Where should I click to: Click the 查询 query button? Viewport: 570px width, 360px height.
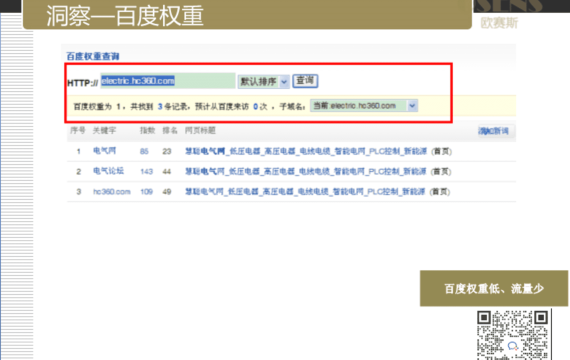pos(305,81)
